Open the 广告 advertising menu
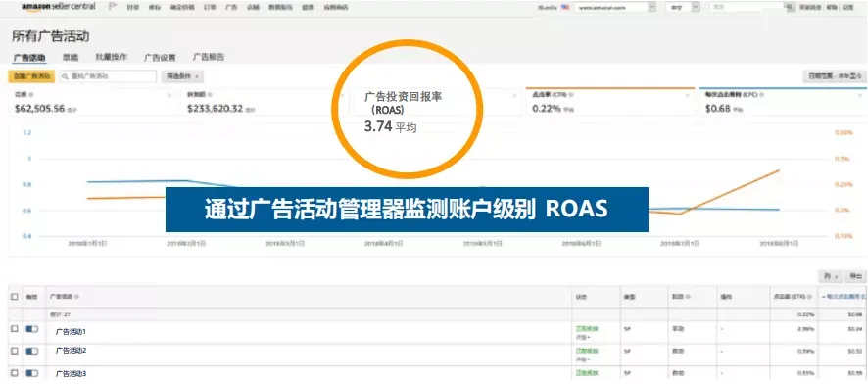Image resolution: width=868 pixels, height=384 pixels. coord(231,8)
